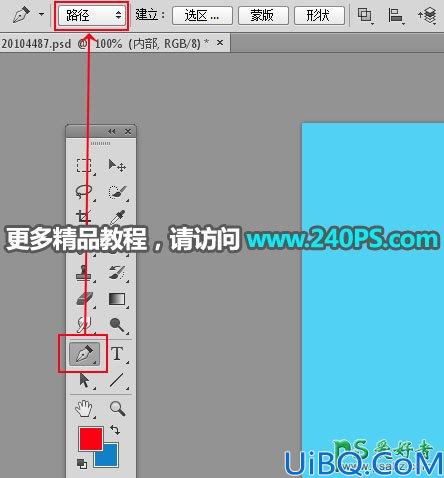Collapse the tools panel with double arrows
The height and width of the screenshot is (478, 444).
[112, 132]
